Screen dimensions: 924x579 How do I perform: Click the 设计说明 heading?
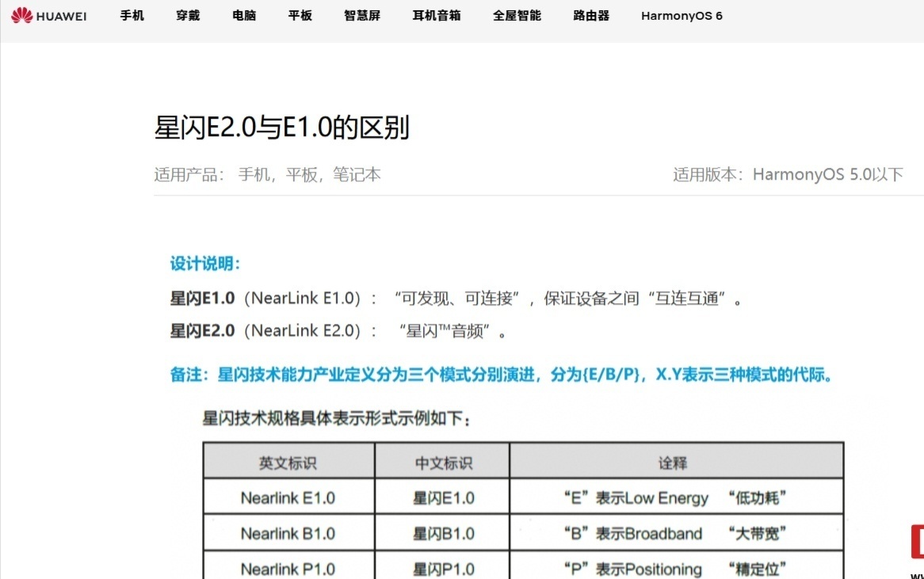[x=205, y=263]
